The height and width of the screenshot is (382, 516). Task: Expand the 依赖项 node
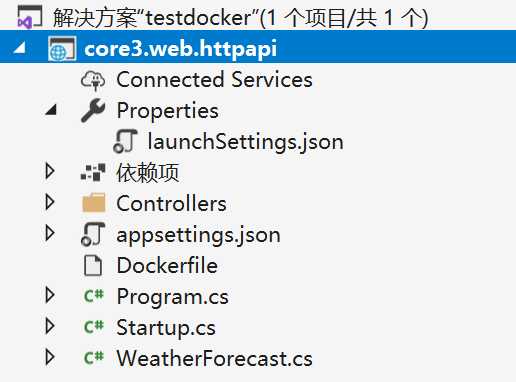coord(50,171)
